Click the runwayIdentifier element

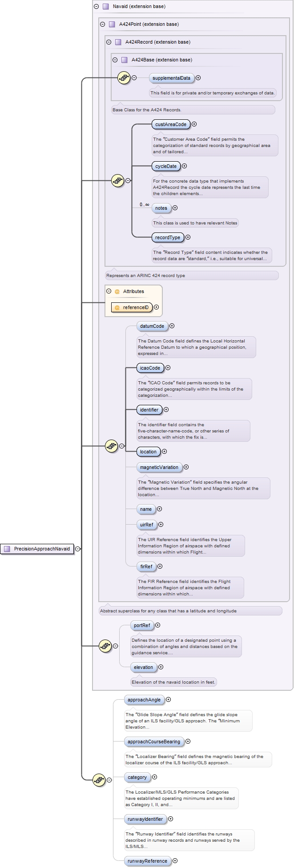click(x=145, y=819)
